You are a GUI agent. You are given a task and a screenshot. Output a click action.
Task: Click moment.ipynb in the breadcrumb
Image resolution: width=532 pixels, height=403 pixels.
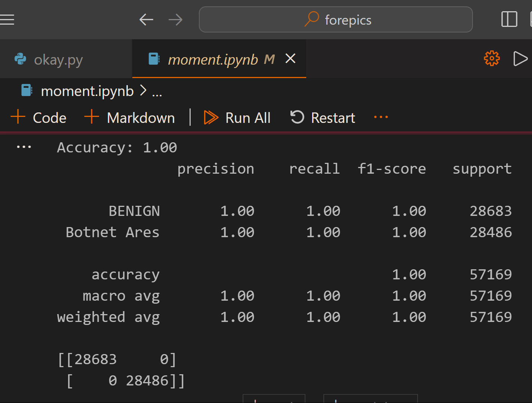pos(87,91)
